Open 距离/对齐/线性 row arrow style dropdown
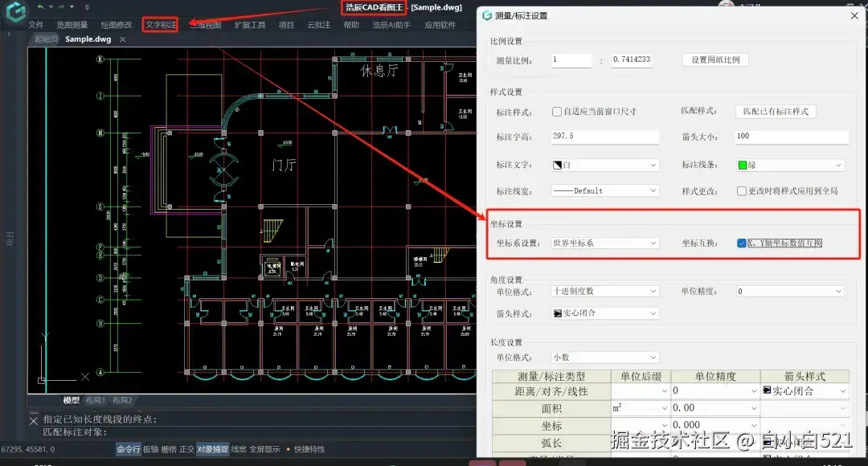Image resolution: width=868 pixels, height=466 pixels. (x=805, y=390)
